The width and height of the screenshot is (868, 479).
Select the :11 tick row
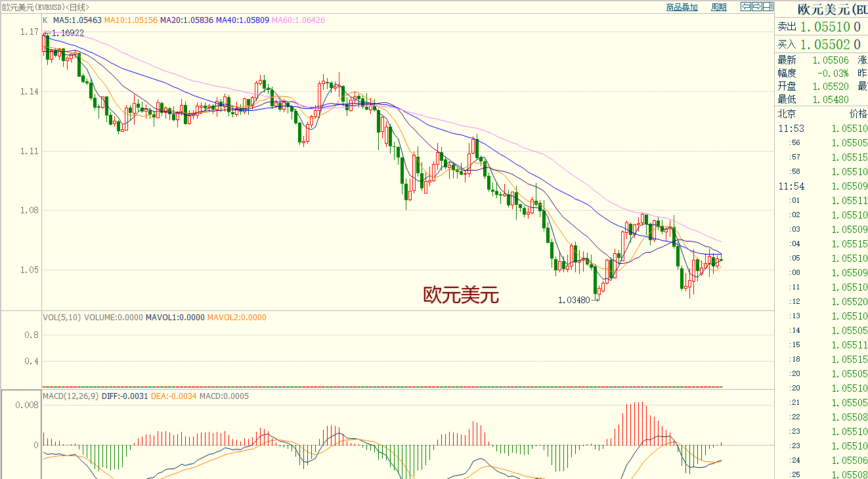pyautogui.click(x=822, y=287)
